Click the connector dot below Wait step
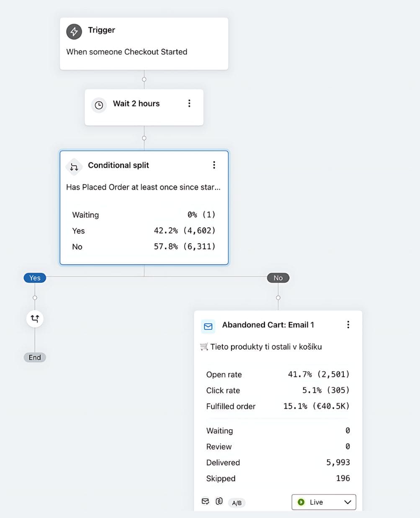Image resolution: width=420 pixels, height=518 pixels. coord(144,138)
